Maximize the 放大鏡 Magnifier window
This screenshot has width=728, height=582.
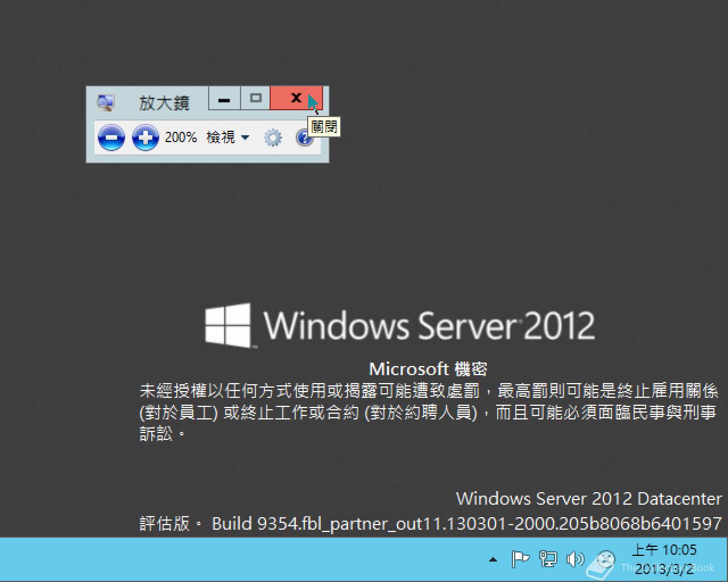(255, 98)
